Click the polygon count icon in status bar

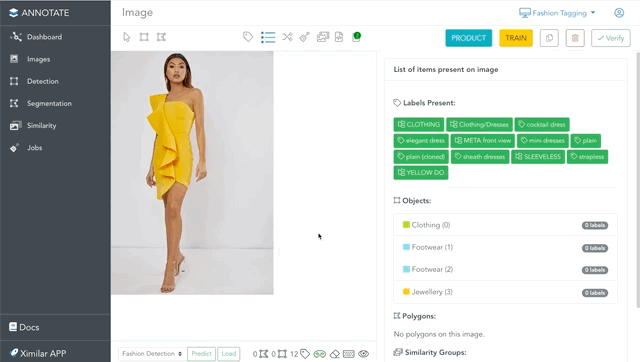click(x=264, y=354)
